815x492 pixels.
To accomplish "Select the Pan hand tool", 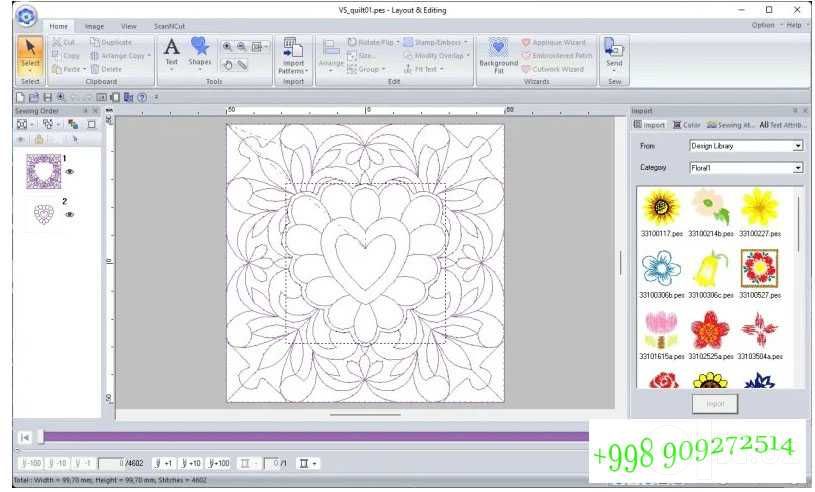I will tap(228, 65).
